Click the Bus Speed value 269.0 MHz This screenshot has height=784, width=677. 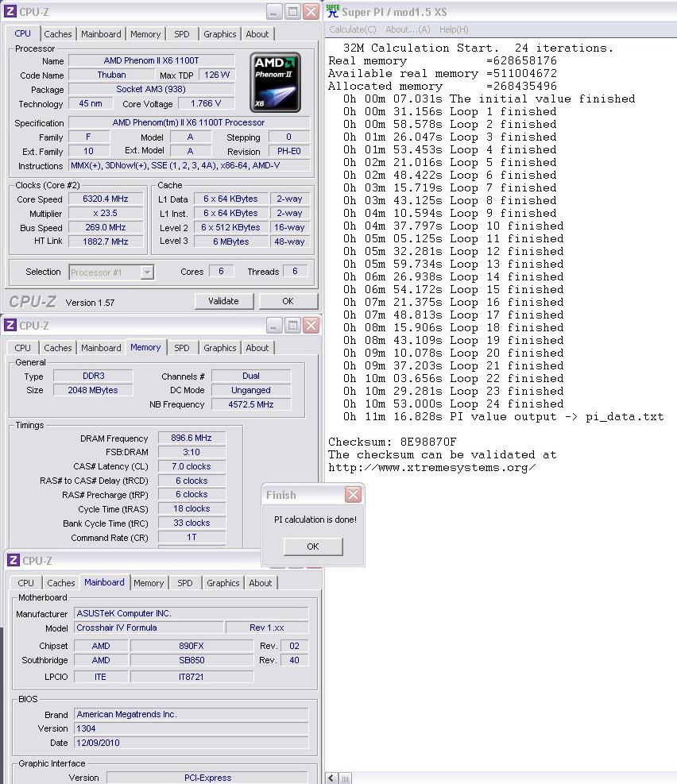click(106, 227)
